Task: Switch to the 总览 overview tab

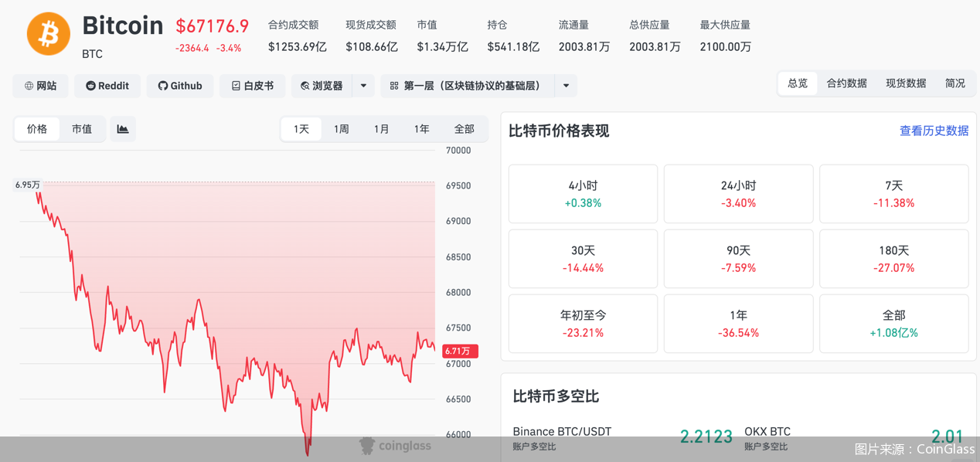Action: (x=798, y=83)
